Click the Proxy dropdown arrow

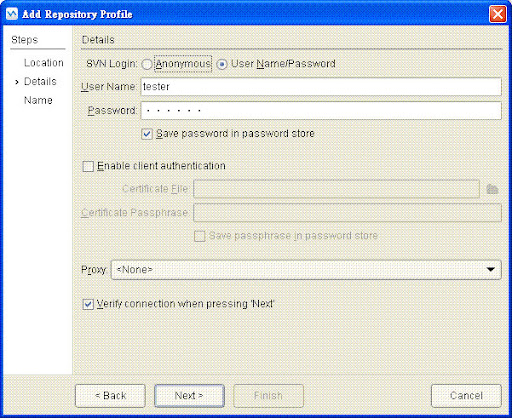490,269
